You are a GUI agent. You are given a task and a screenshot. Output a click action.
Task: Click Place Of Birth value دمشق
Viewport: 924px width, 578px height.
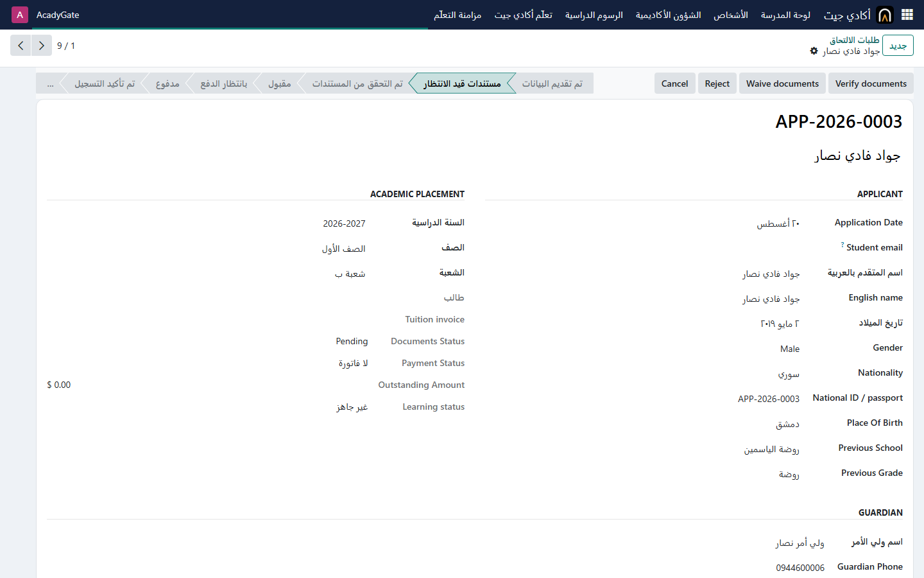pos(787,424)
